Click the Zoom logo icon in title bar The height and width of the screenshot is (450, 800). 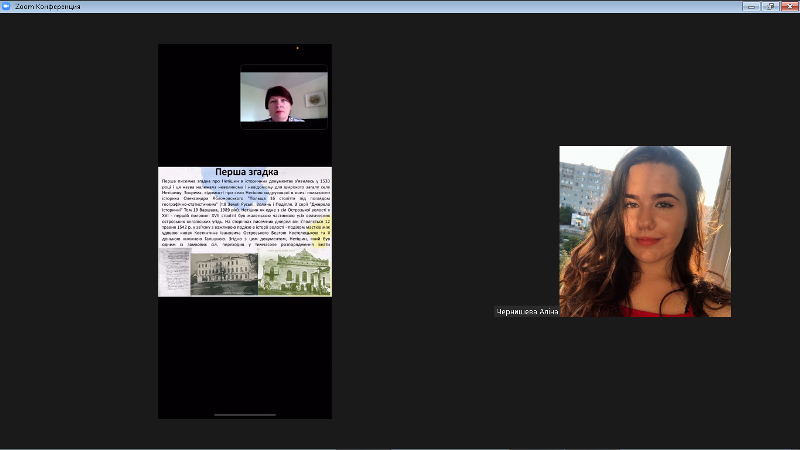[6, 6]
